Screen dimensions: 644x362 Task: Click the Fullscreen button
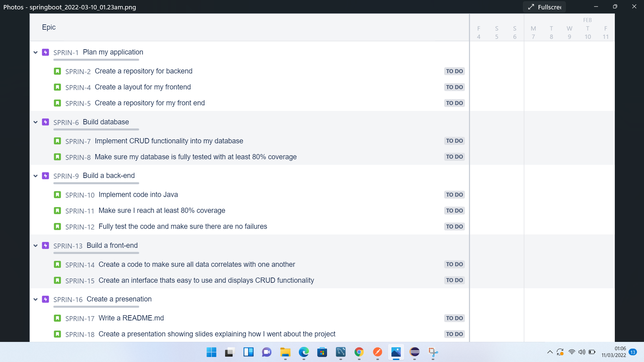(544, 7)
